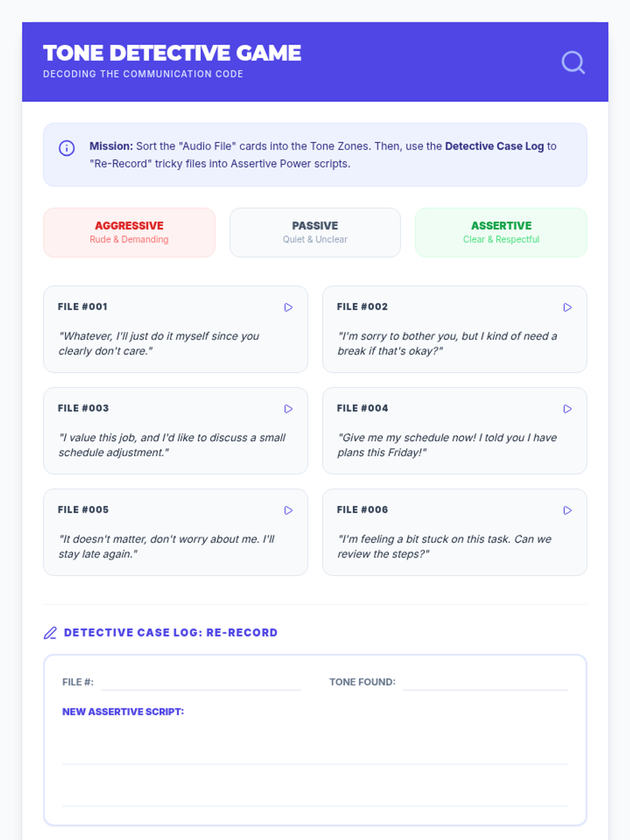Select the 'I'm feeling a bit stuck' card

tap(455, 532)
